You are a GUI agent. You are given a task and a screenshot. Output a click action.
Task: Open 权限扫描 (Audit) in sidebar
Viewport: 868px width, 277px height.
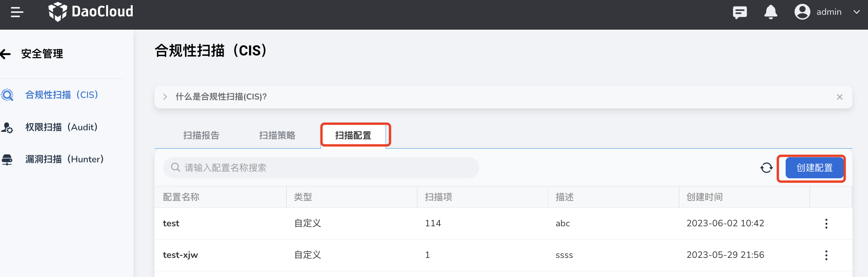click(61, 127)
